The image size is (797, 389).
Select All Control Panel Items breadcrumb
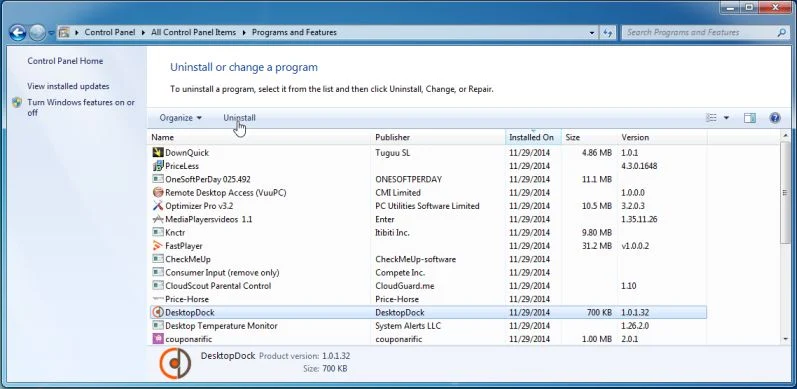(x=193, y=32)
